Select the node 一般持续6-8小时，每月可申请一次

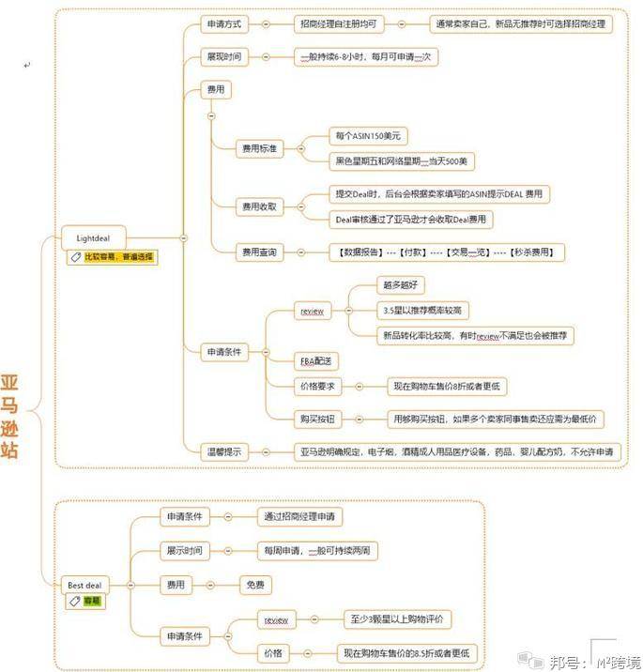(x=366, y=56)
